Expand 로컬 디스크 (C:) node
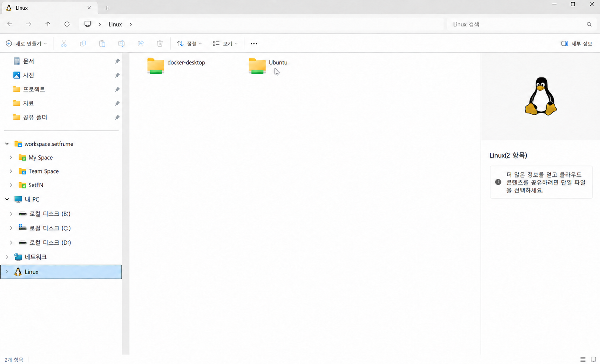600x364 pixels. tap(11, 228)
